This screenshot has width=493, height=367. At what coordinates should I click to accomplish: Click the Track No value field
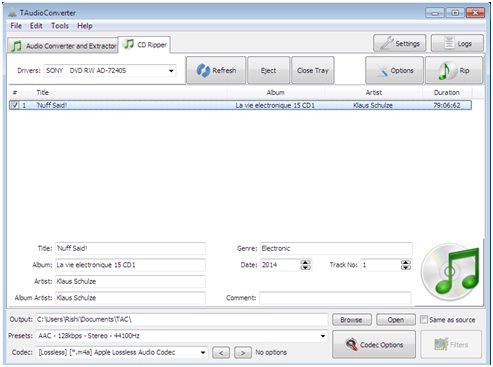tap(381, 265)
